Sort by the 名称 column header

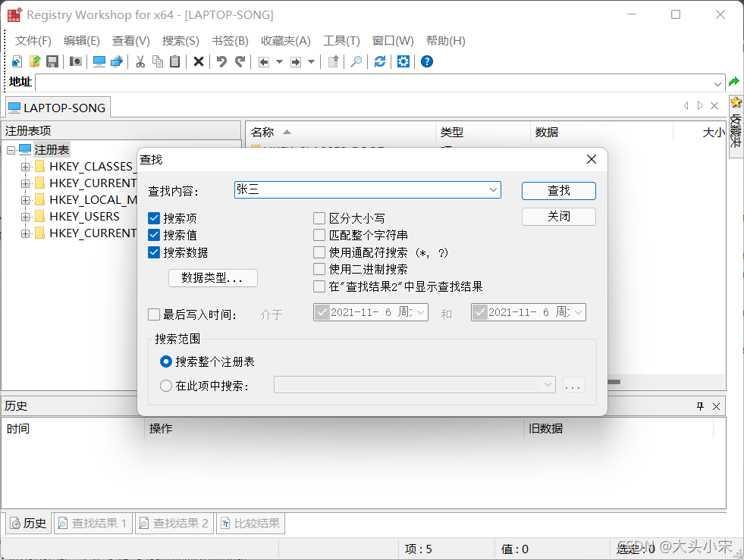pyautogui.click(x=340, y=133)
